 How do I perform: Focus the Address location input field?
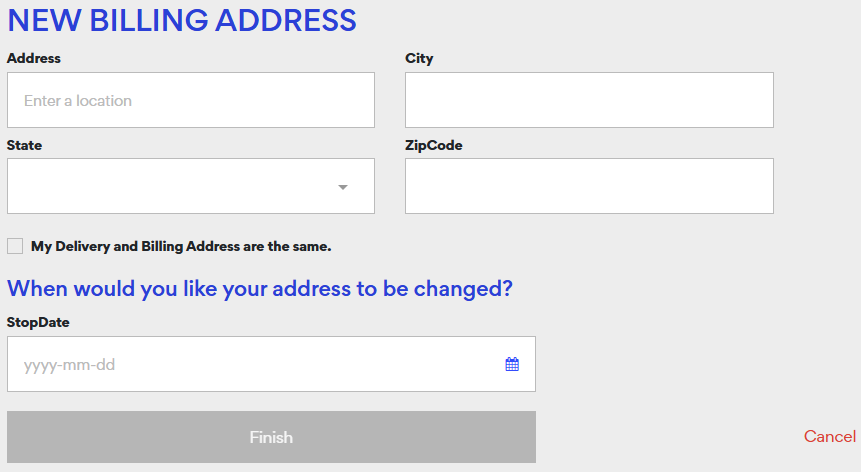pos(191,100)
